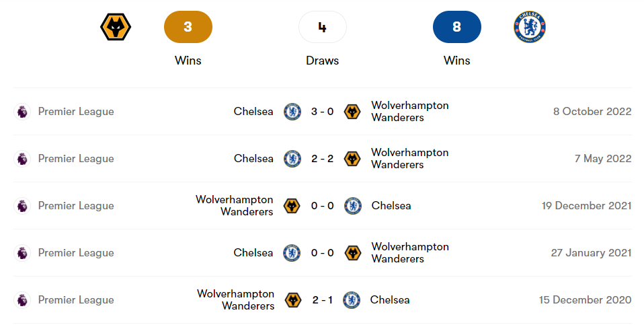Image resolution: width=644 pixels, height=325 pixels.
Task: Click Wolverhampton Wanderers name in 7 May 2022 match
Action: pos(409,159)
